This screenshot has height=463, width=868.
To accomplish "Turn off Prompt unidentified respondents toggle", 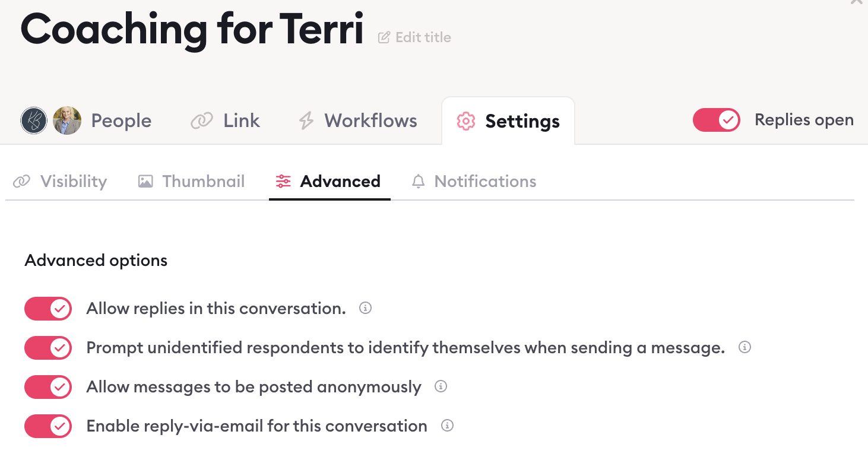I will [x=48, y=348].
